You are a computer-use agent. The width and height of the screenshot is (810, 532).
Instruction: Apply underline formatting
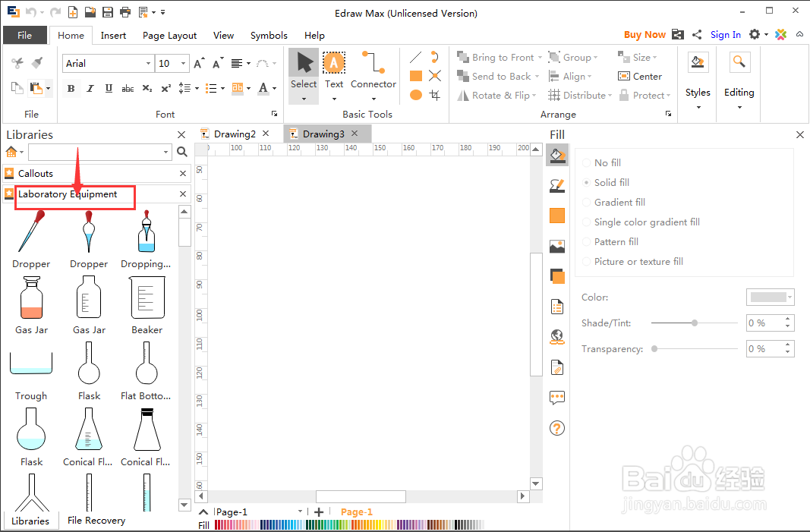[109, 88]
